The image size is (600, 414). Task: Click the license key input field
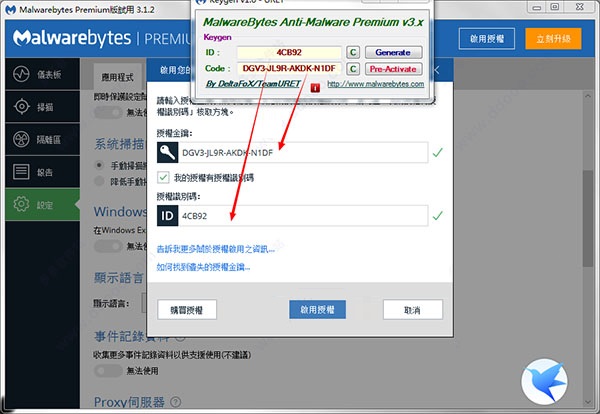click(x=303, y=152)
